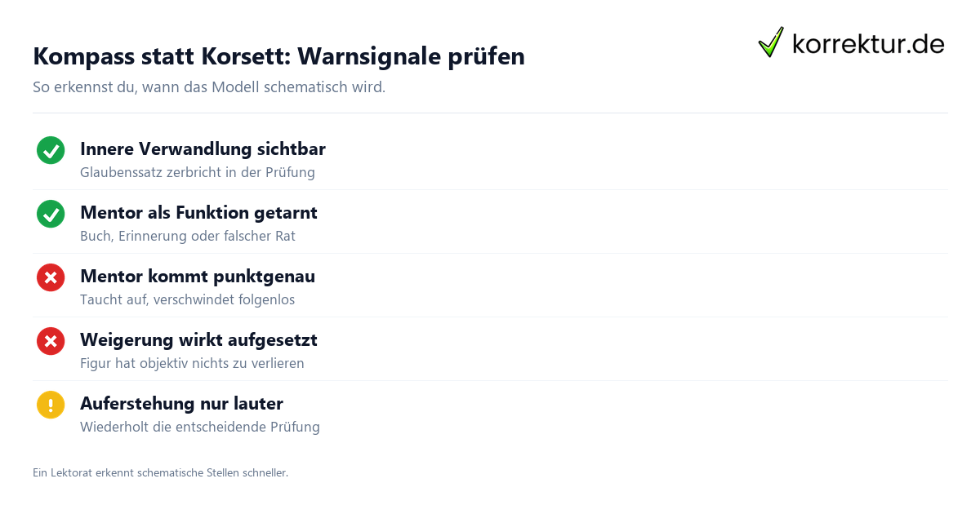This screenshot has height=514, width=980.
Task: Click the green check icon beside Innere Verwandlung
Action: pos(51,150)
